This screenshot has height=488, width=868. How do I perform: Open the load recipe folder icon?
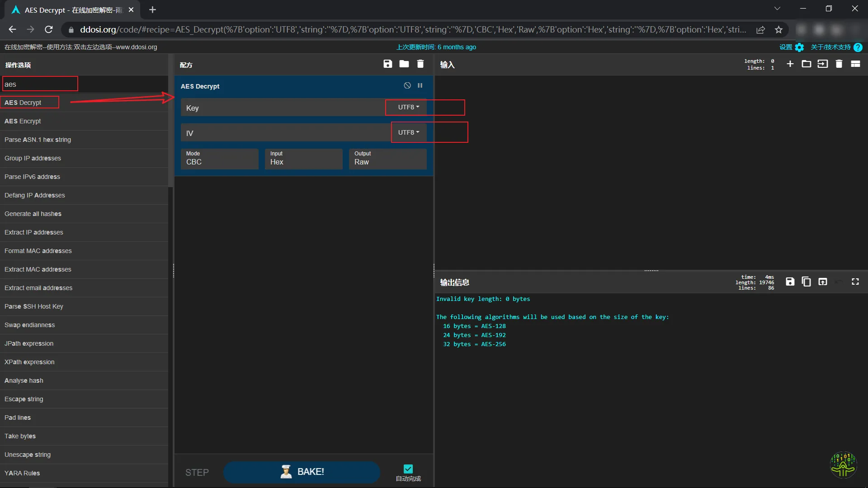click(404, 64)
